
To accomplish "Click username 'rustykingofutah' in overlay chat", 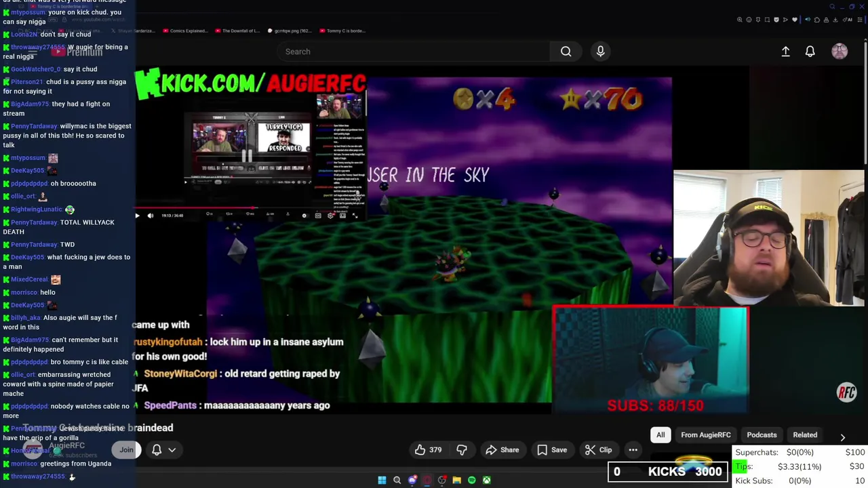I will point(169,342).
